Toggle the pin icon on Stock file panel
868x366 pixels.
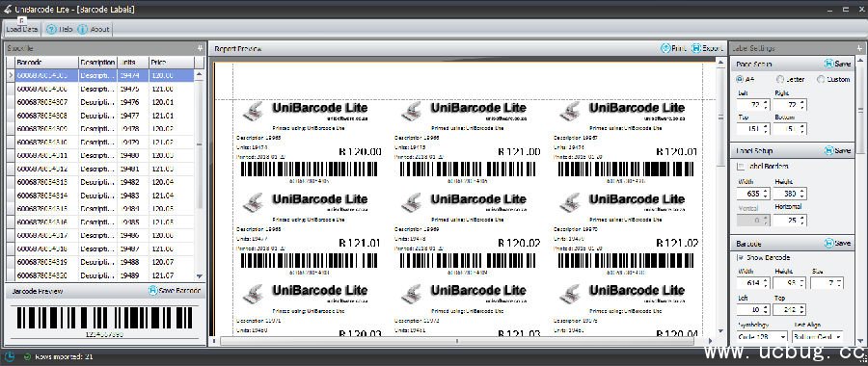pos(200,48)
